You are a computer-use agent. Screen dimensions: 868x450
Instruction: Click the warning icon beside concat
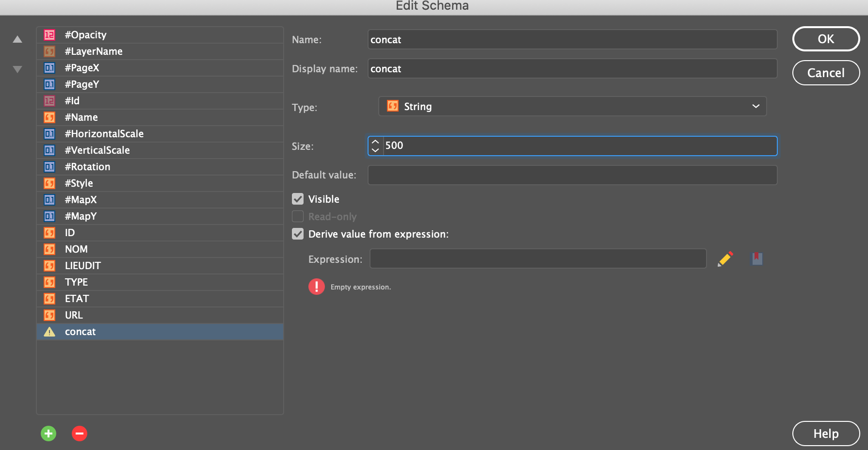pyautogui.click(x=49, y=332)
